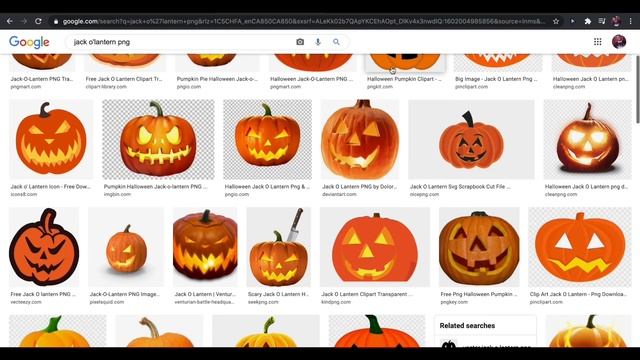Click the icons8.com source text
This screenshot has width=640, height=360.
click(24, 194)
